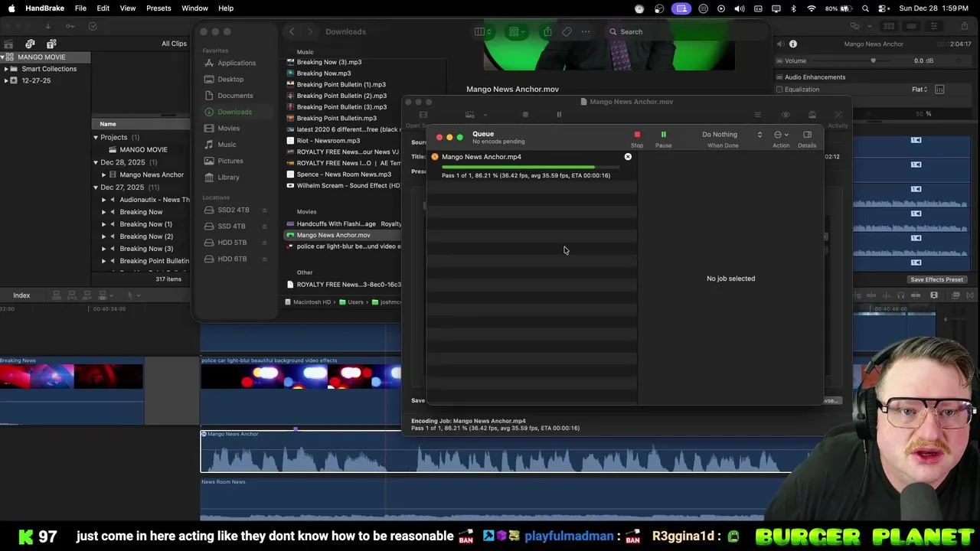
Task: Select SSD 4TB in Finder Locations
Action: point(231,227)
